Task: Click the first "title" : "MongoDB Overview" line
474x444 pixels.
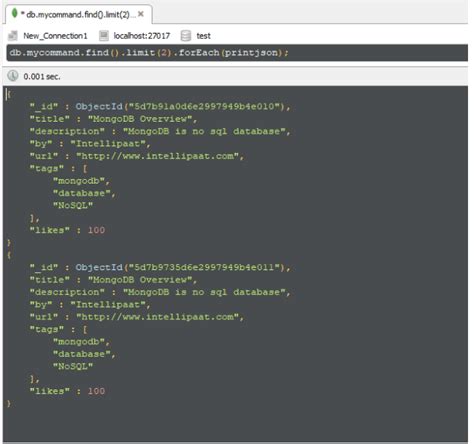Action: coord(113,119)
